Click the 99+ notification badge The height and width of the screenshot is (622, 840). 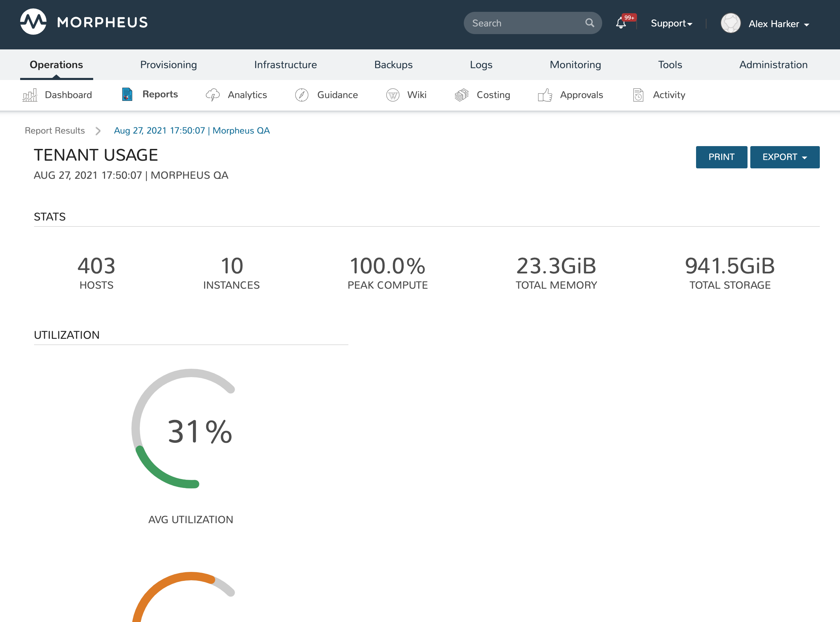(629, 18)
